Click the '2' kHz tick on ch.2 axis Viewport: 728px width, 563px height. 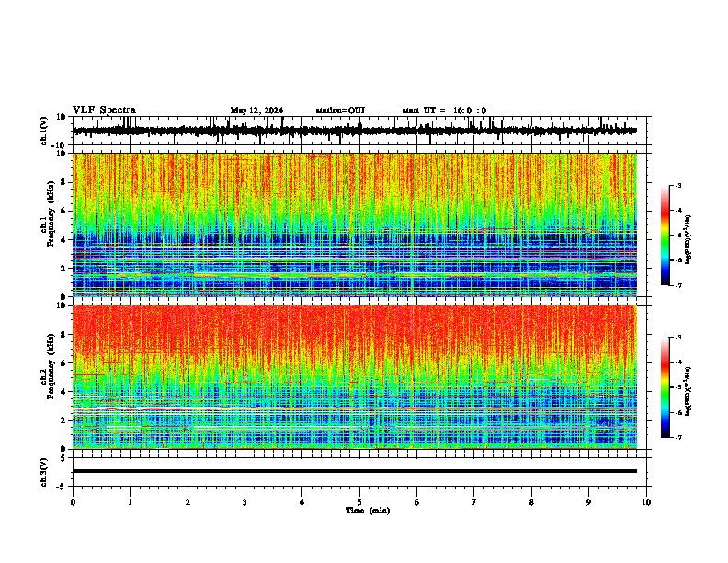coord(63,420)
